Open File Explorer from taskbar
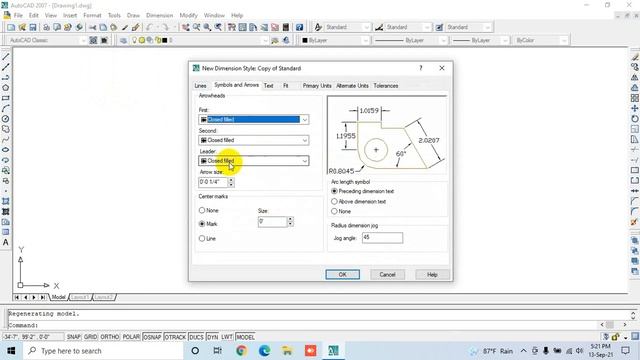The height and width of the screenshot is (360, 640). [x=287, y=351]
